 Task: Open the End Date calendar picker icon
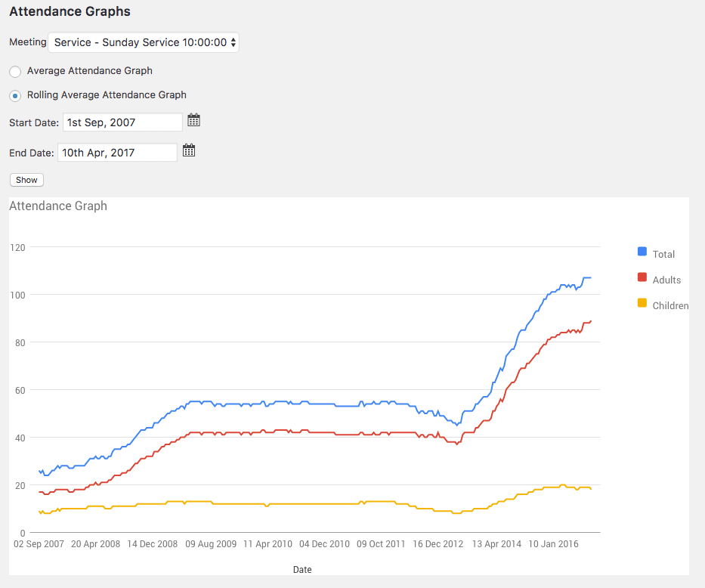pos(189,150)
